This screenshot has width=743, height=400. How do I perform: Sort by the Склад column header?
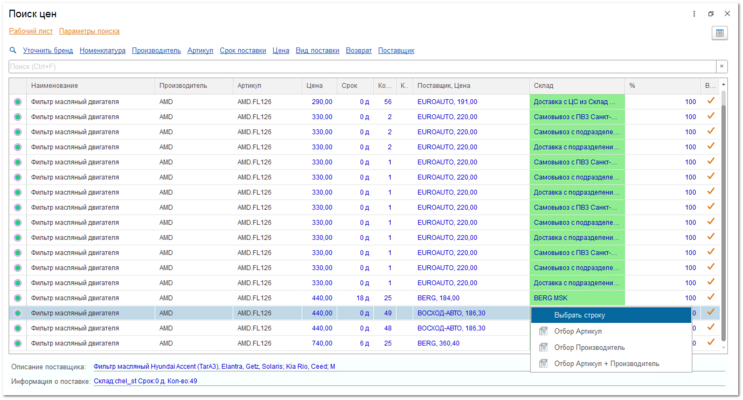click(577, 86)
